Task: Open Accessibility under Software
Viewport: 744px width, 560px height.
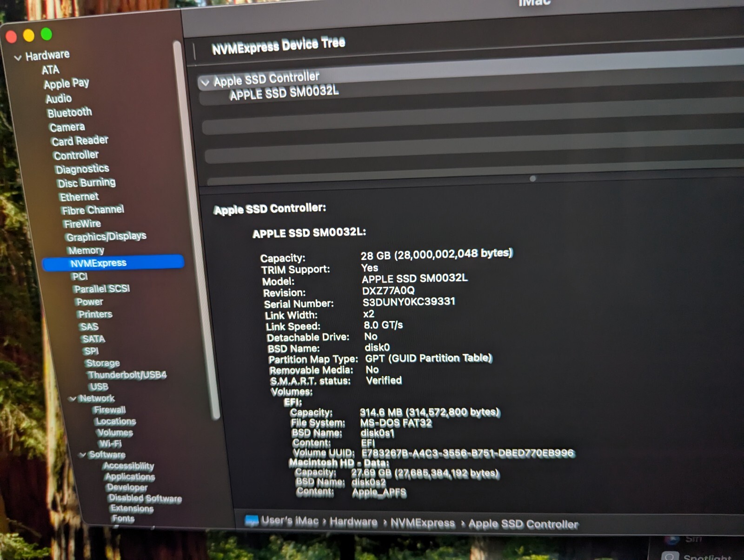Action: click(129, 466)
